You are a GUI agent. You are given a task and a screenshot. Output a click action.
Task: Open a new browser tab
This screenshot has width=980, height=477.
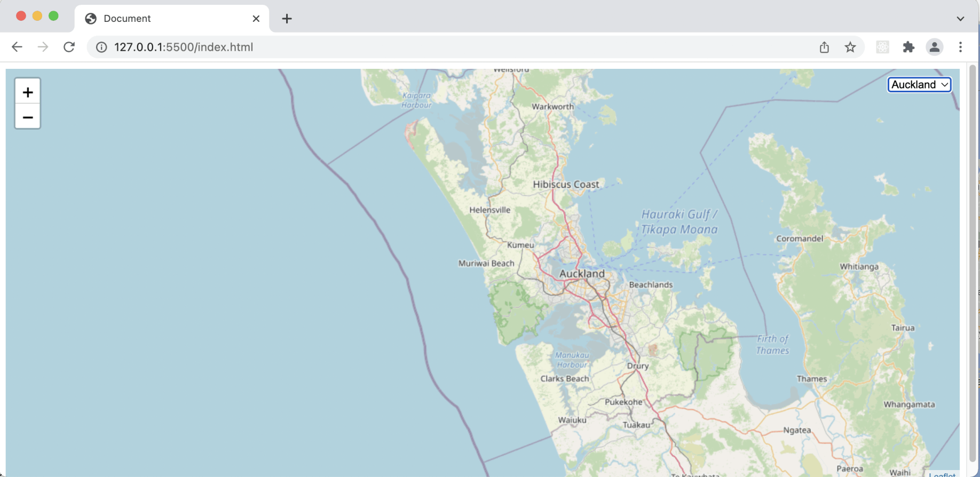287,19
